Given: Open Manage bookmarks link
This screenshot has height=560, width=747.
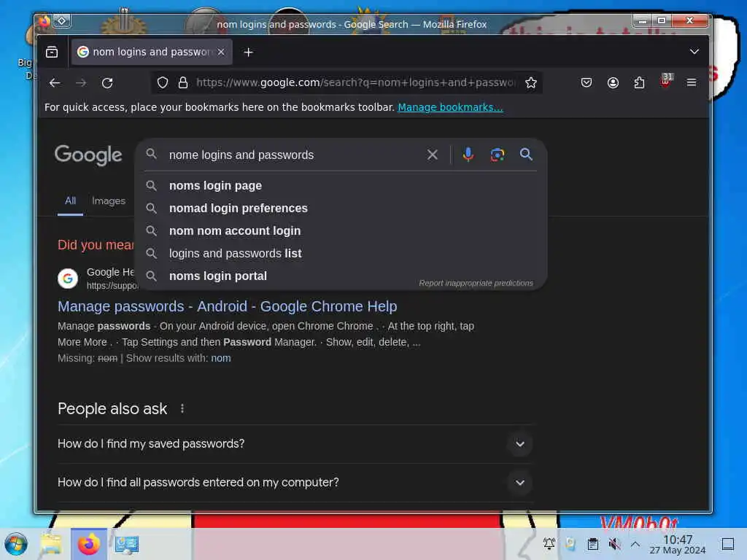Looking at the screenshot, I should click(x=450, y=107).
